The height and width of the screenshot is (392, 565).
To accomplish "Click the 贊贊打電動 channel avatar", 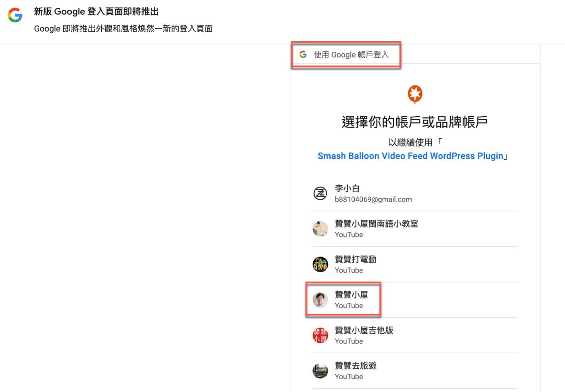I will [x=320, y=264].
